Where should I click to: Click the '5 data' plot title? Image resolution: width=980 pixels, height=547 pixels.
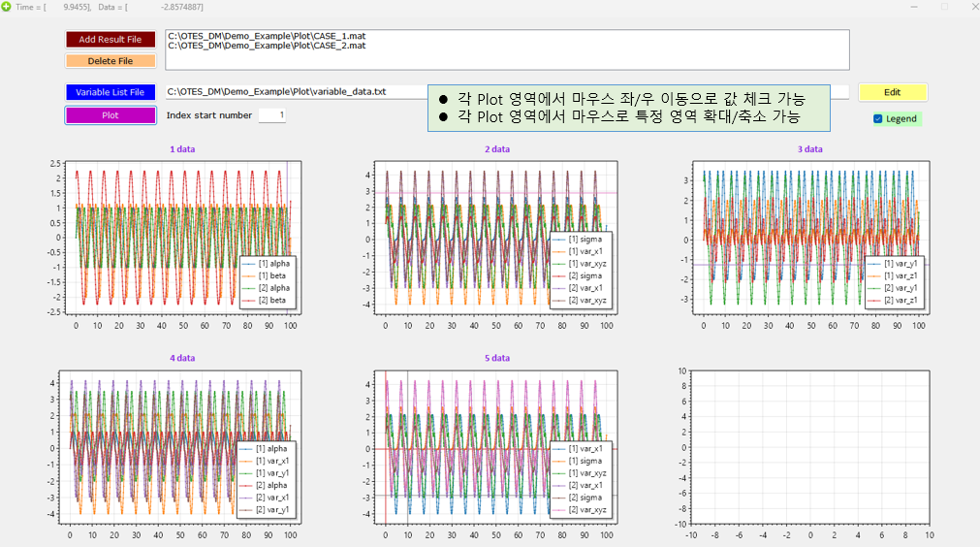(497, 358)
